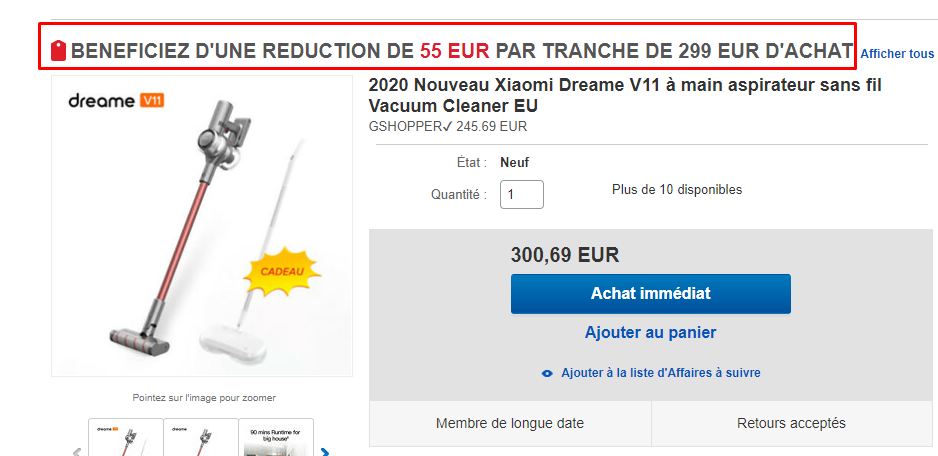Select the second vacuum thumbnail

click(200, 437)
